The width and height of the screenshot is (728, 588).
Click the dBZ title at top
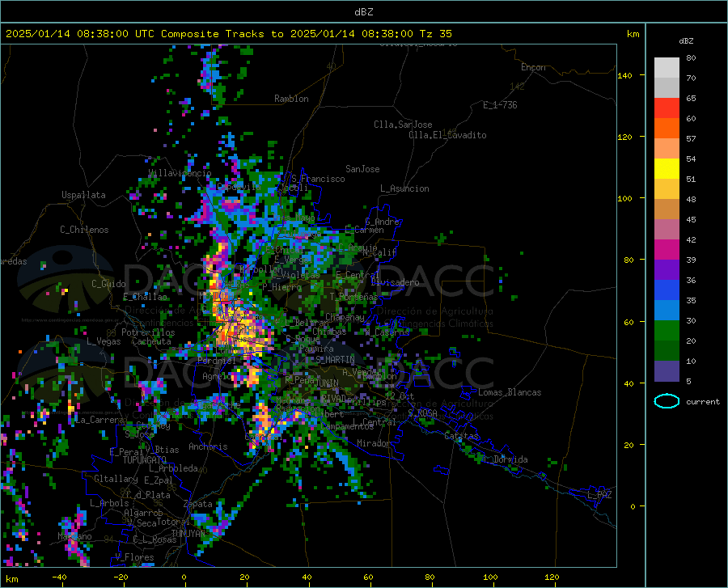363,12
